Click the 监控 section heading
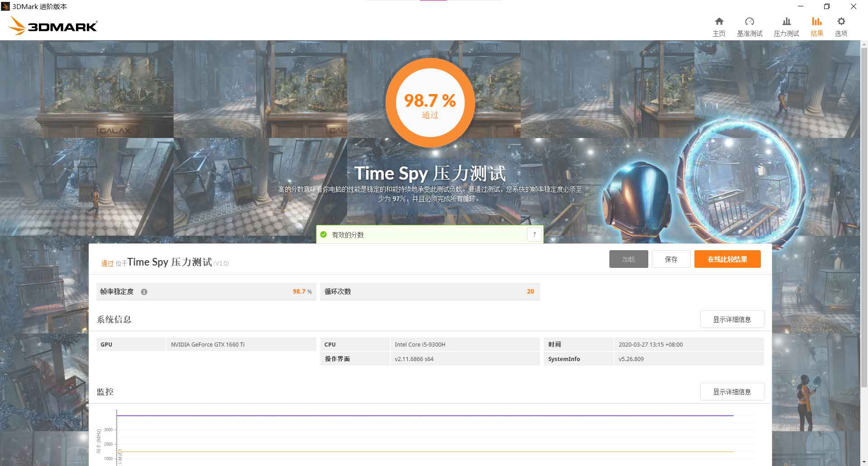The height and width of the screenshot is (466, 868). (x=105, y=392)
